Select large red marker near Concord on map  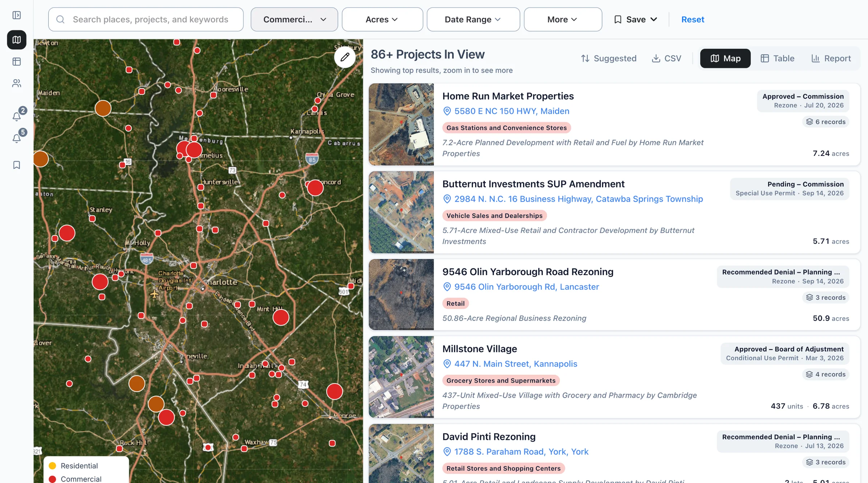pyautogui.click(x=315, y=188)
